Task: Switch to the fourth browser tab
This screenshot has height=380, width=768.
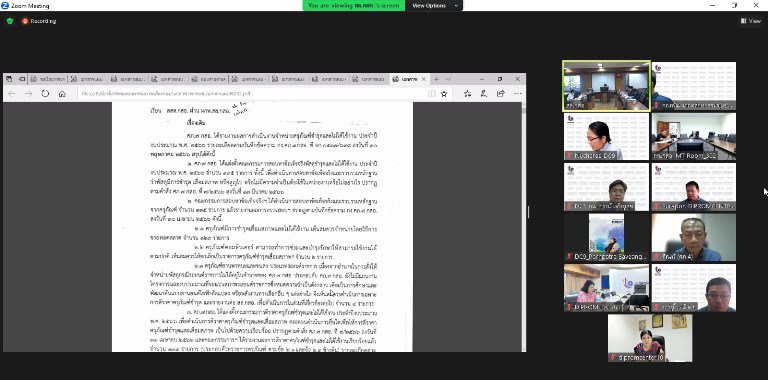Action: point(168,79)
